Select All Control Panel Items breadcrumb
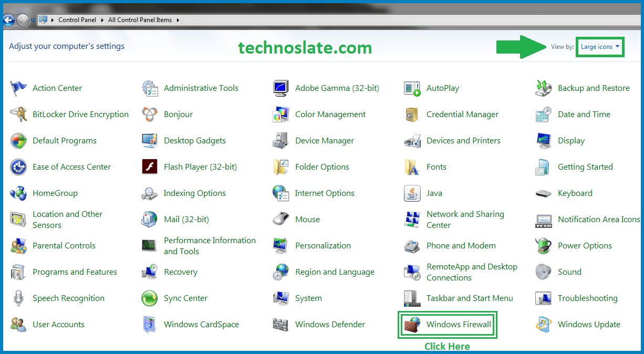The width and height of the screenshot is (644, 354). coord(140,20)
